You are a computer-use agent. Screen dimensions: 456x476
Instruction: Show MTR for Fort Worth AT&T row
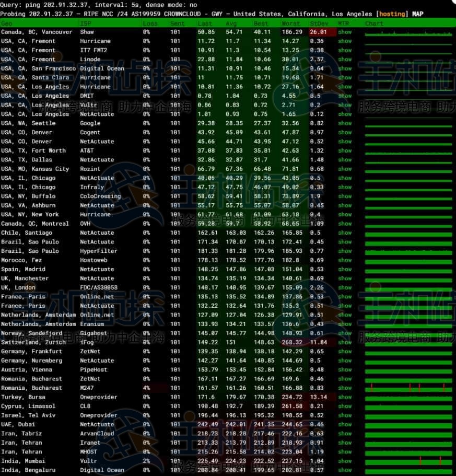coord(345,151)
